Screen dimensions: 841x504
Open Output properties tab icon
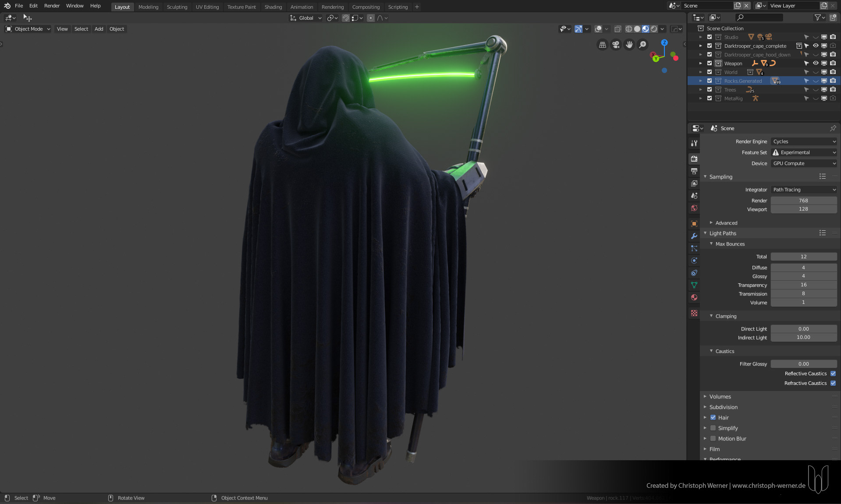tap(694, 171)
